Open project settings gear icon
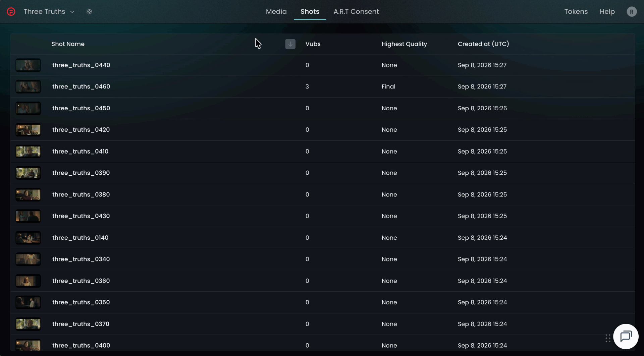Screen dimensions: 644x356 89,12
